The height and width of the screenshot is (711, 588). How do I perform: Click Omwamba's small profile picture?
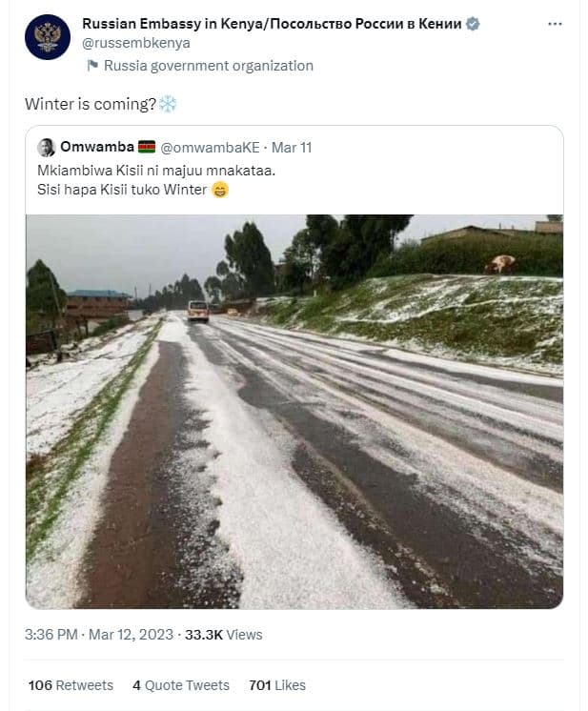[x=46, y=148]
